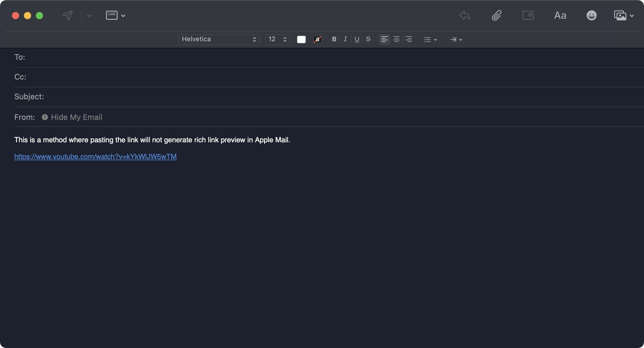This screenshot has width=644, height=348.
Task: Align text to the left
Action: tap(384, 39)
